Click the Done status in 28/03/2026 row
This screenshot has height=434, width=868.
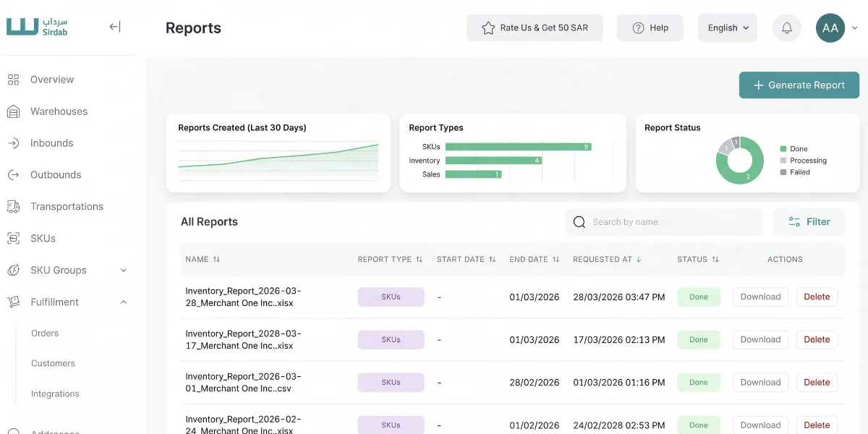pyautogui.click(x=699, y=297)
